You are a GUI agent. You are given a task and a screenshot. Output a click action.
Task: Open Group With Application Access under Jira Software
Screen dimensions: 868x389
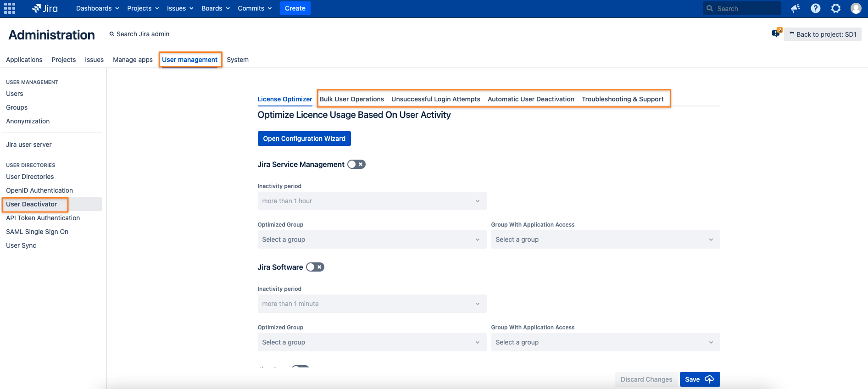[606, 342]
